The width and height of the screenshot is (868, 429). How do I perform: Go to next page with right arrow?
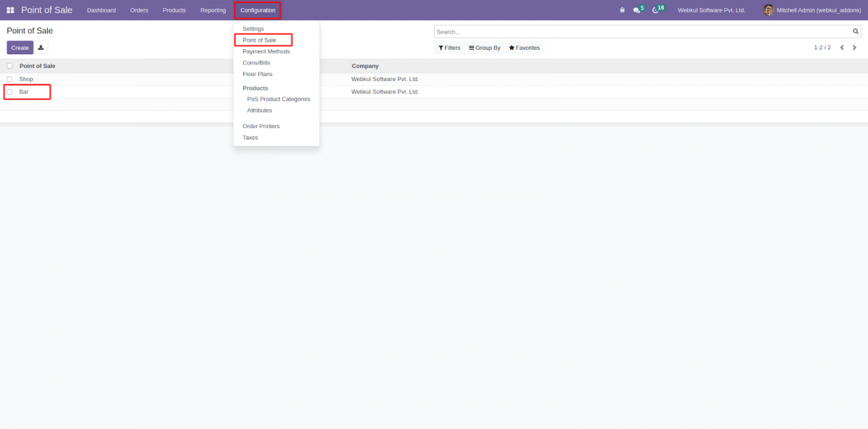[x=855, y=47]
